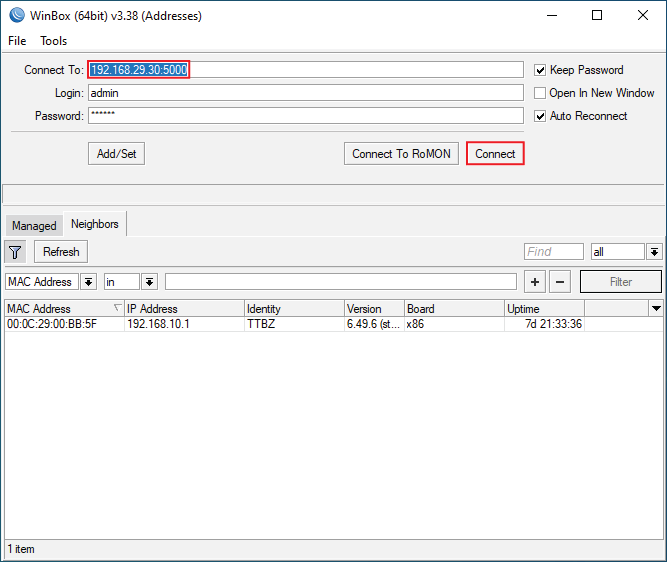The height and width of the screenshot is (562, 667).
Task: Sort by Board column header
Action: [x=454, y=308]
